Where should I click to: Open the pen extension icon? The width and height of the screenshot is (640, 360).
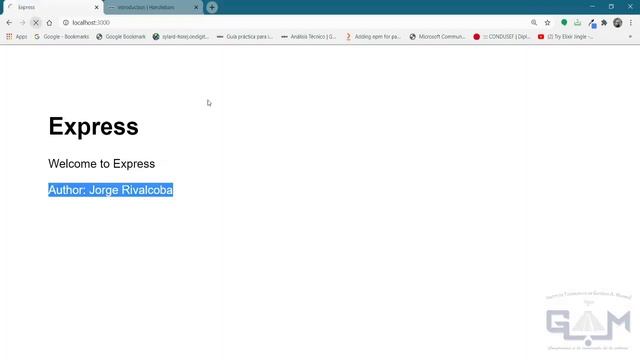(592, 24)
